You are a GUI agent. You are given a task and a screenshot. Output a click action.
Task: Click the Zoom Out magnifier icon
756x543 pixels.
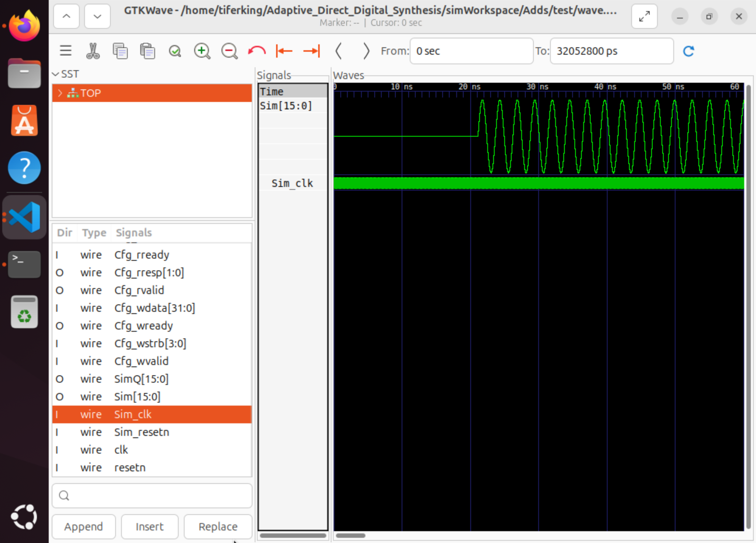[x=229, y=51]
